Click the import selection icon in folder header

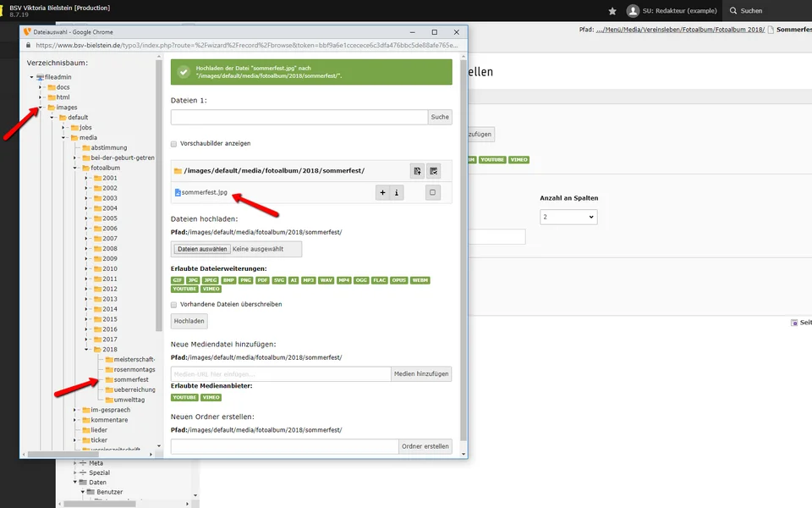click(x=417, y=171)
